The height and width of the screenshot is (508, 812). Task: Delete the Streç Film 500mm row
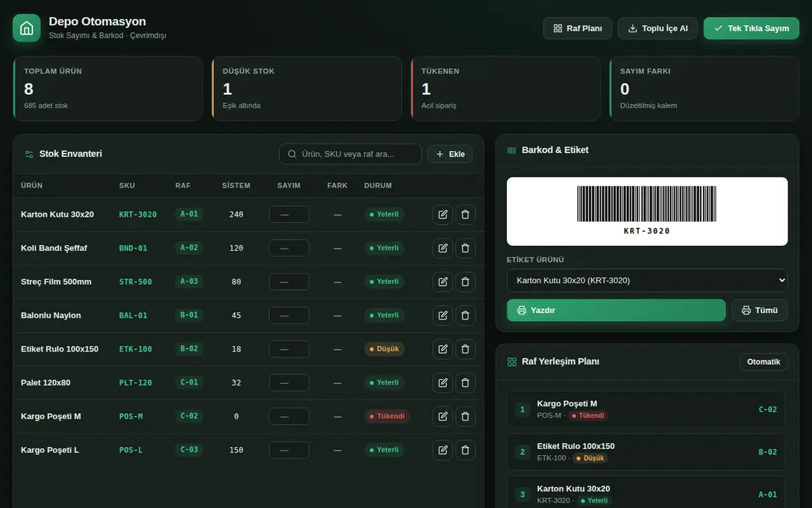(466, 282)
